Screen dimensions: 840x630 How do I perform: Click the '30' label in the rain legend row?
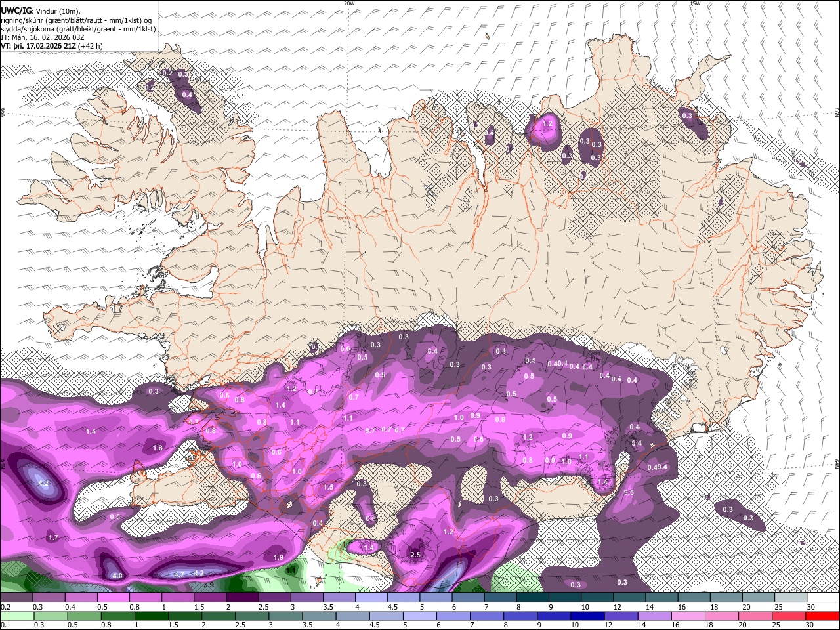coord(811,625)
